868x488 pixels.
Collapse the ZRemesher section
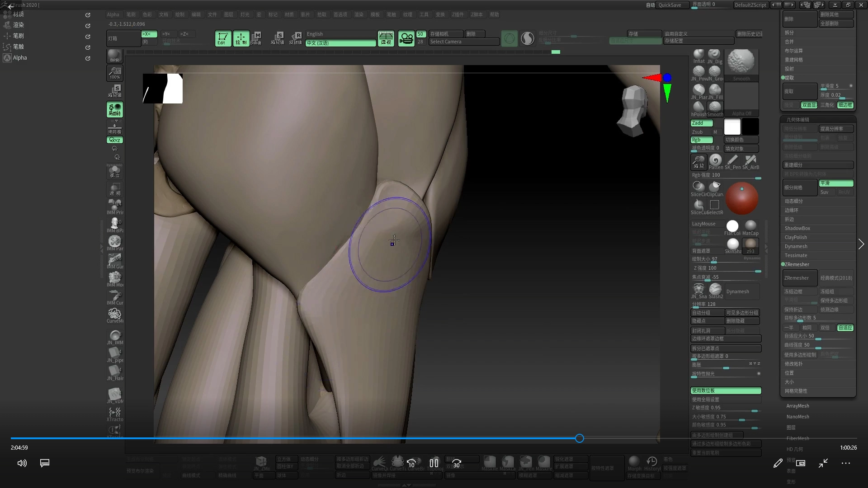click(797, 264)
